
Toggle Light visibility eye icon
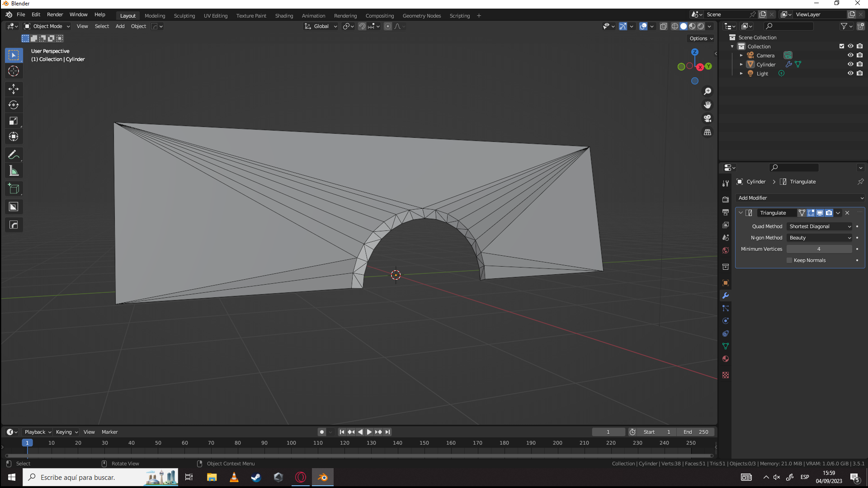pos(850,73)
